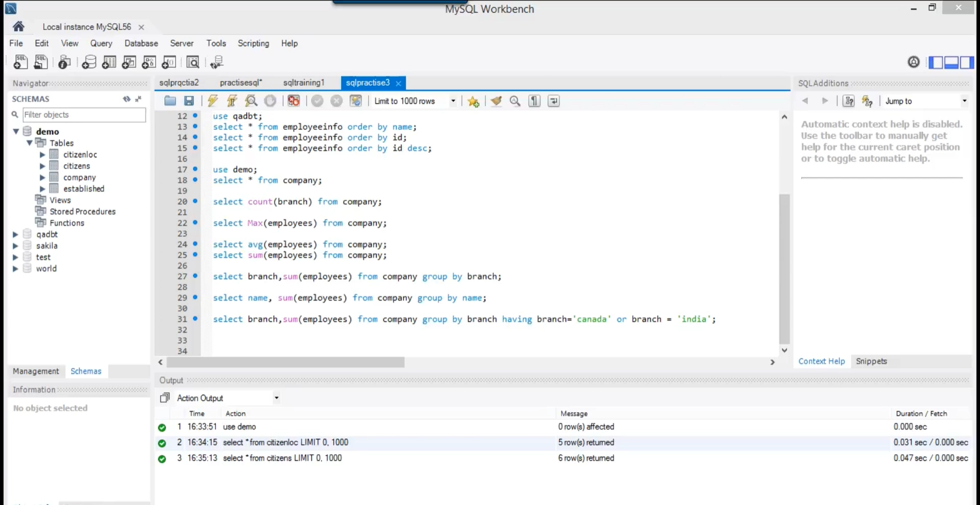The image size is (980, 505).
Task: Create a new function in the schema
Action: [x=169, y=62]
